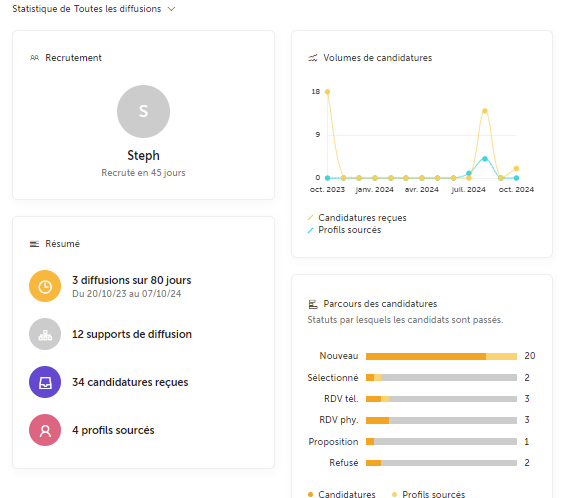Image resolution: width=565 pixels, height=498 pixels.
Task: Toggle 'Candidatures reçues' chart legend
Action: coord(357,218)
